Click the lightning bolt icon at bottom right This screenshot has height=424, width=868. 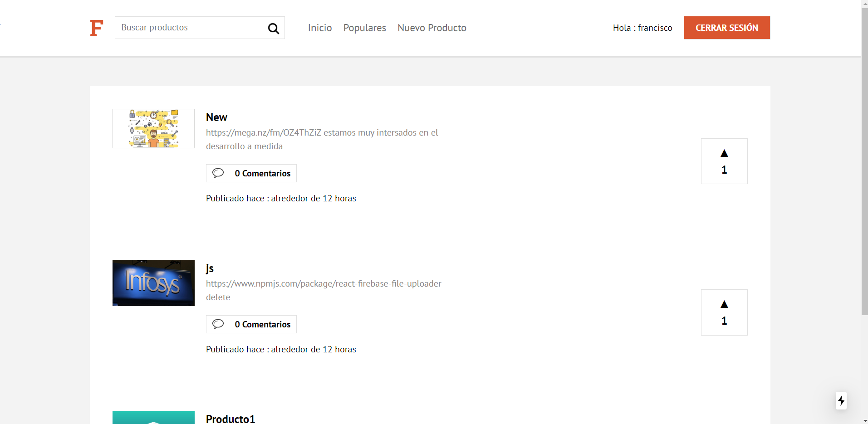pyautogui.click(x=841, y=401)
